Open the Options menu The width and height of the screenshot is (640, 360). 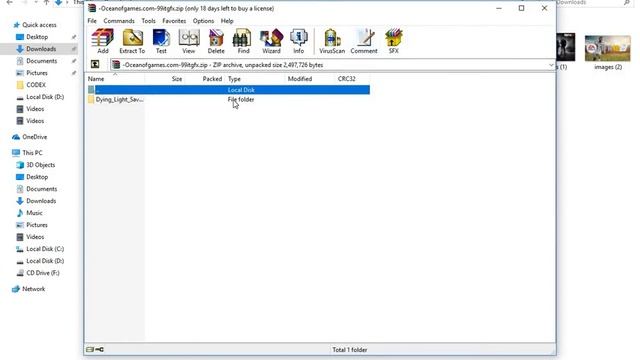pos(203,21)
